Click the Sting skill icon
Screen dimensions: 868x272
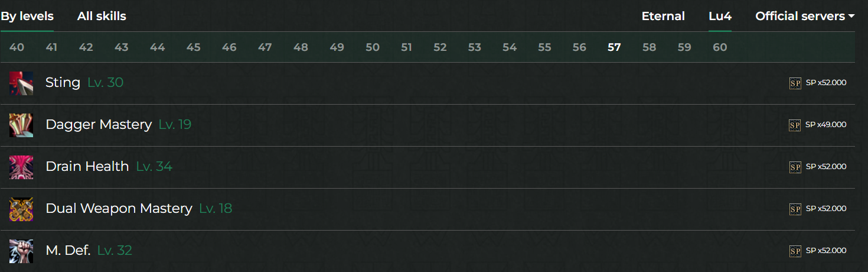coord(21,83)
